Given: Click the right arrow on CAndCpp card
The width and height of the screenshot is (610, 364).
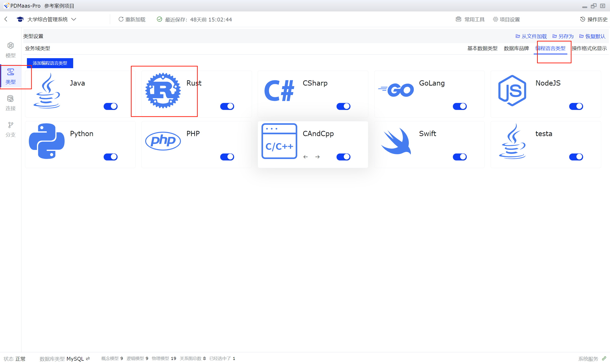Looking at the screenshot, I should tap(317, 157).
